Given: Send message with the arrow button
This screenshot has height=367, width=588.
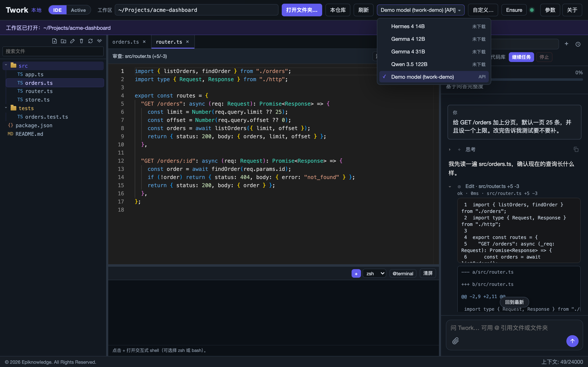Looking at the screenshot, I should click(572, 341).
